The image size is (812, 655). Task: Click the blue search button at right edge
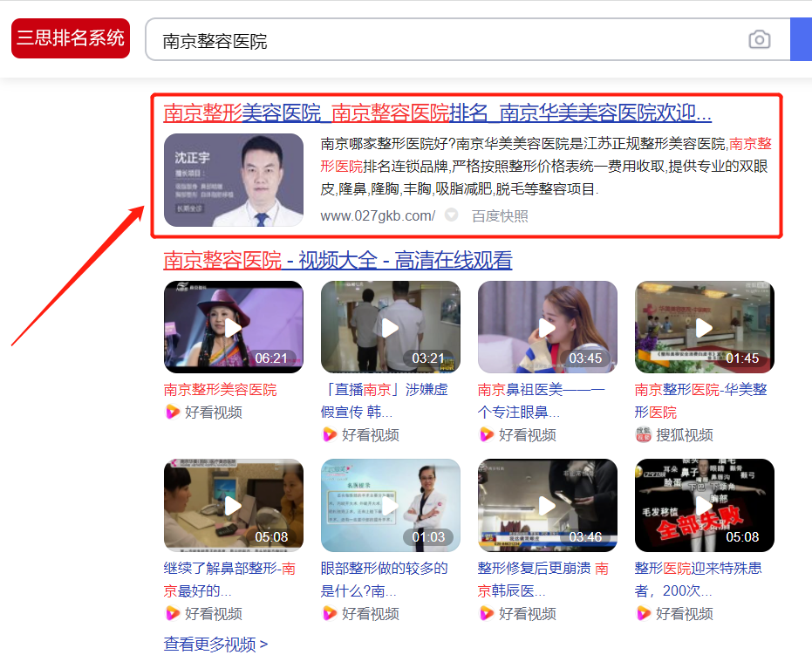pyautogui.click(x=802, y=40)
